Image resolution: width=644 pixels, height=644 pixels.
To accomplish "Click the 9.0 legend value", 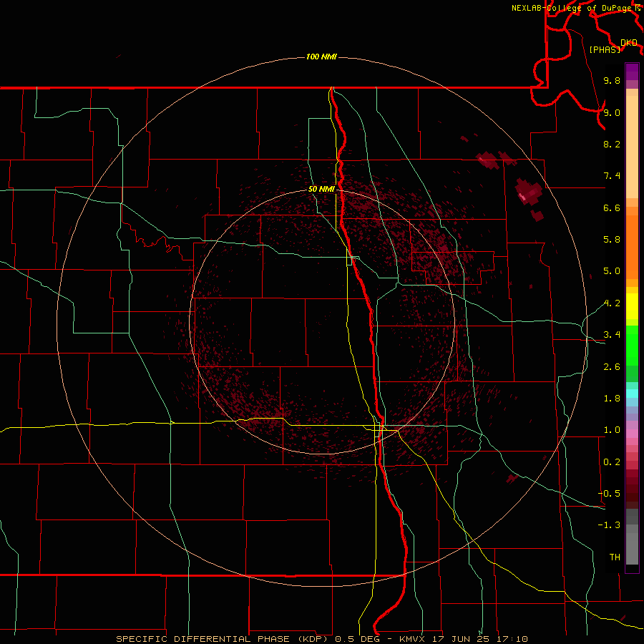I will click(612, 112).
